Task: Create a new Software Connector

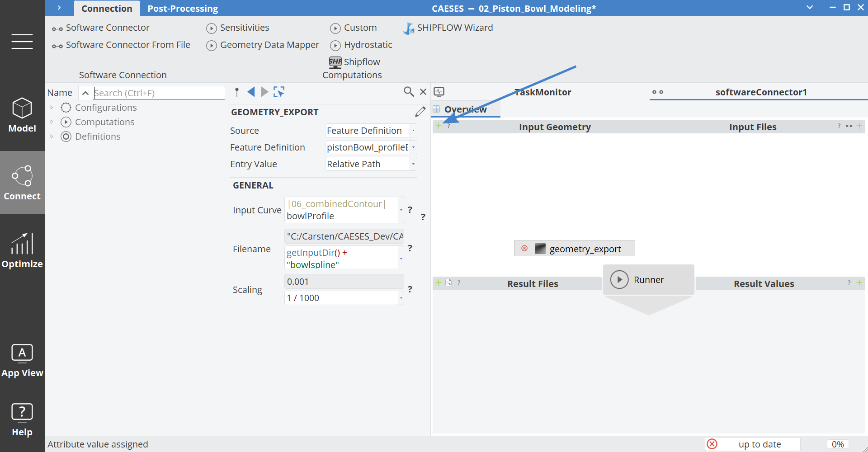Action: 101,28
